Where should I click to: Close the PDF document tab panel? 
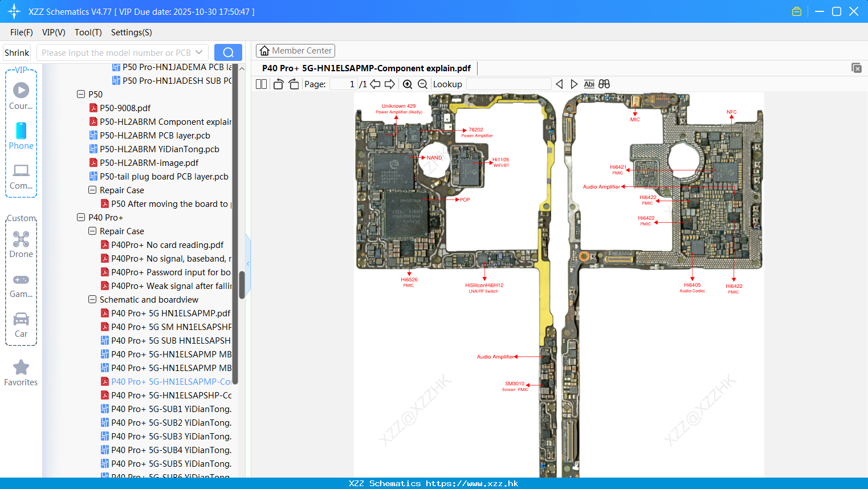(856, 68)
